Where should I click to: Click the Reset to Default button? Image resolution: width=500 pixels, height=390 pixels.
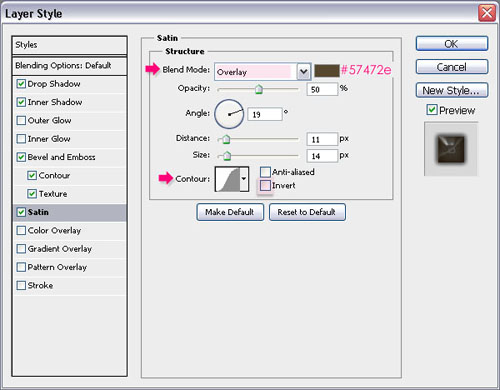(307, 212)
